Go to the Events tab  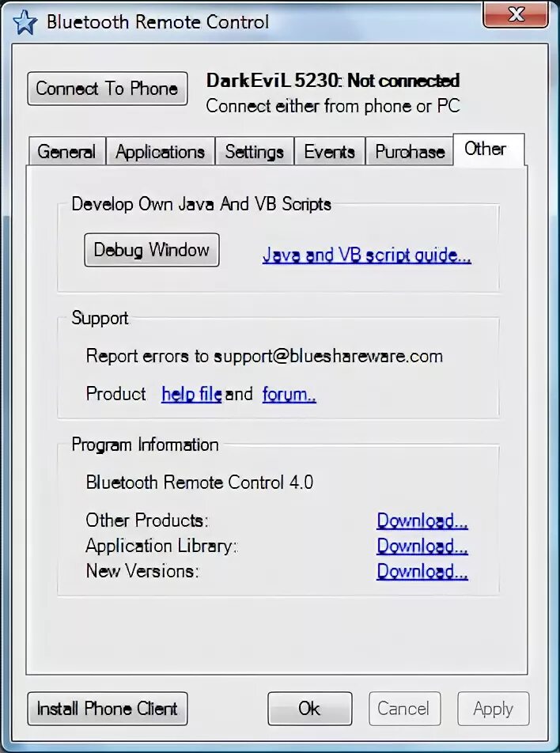click(330, 152)
